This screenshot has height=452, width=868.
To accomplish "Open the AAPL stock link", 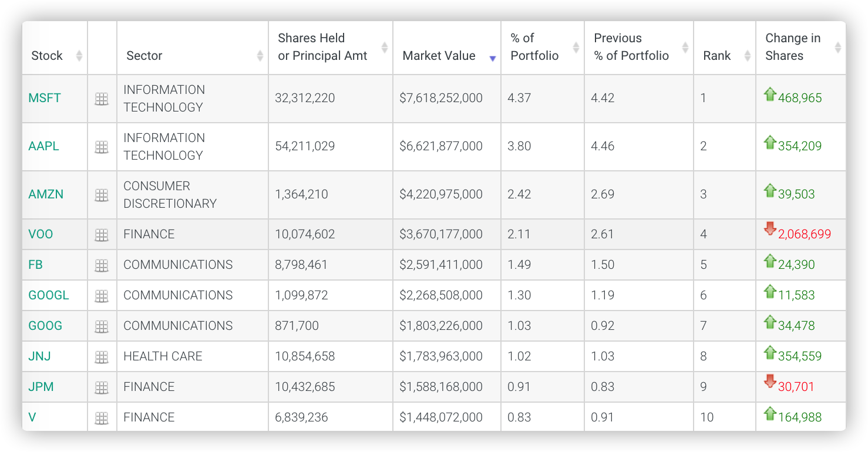I will pos(44,146).
